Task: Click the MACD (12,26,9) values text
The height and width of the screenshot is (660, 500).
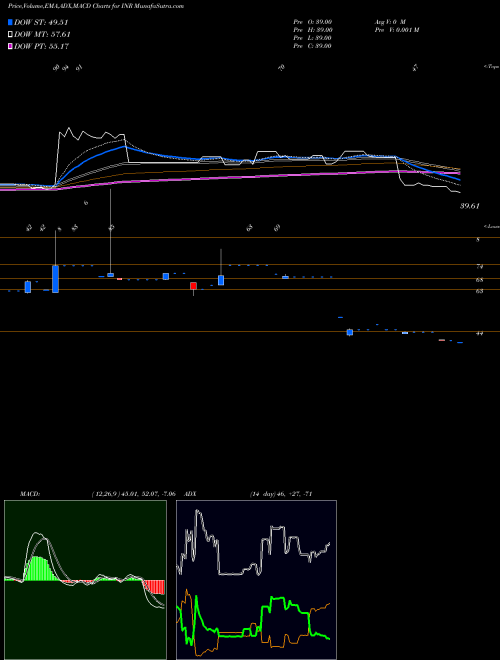Action: pos(133,494)
